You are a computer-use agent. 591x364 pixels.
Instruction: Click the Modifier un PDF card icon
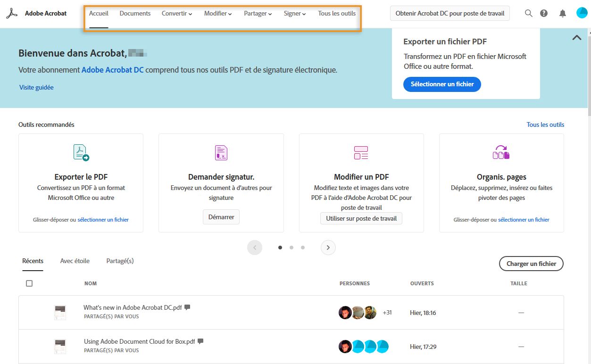pyautogui.click(x=361, y=153)
